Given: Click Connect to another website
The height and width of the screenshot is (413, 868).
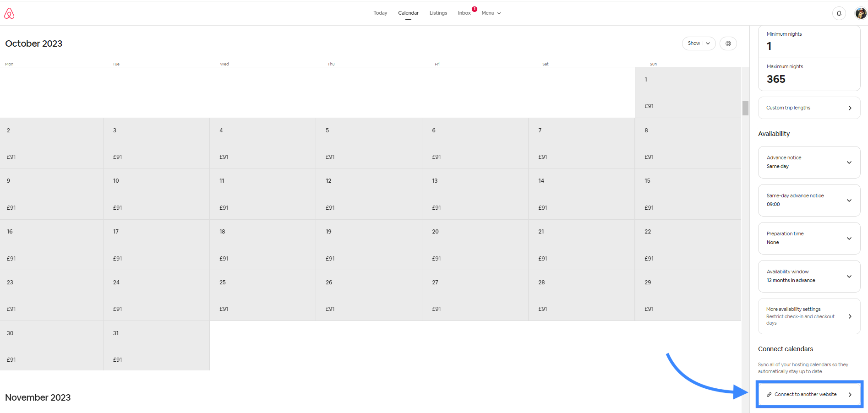Looking at the screenshot, I should (x=805, y=395).
